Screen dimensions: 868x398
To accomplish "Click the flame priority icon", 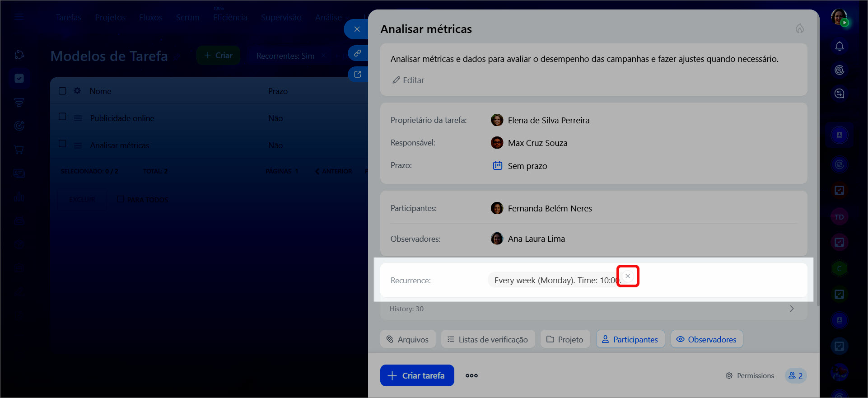I will point(799,29).
